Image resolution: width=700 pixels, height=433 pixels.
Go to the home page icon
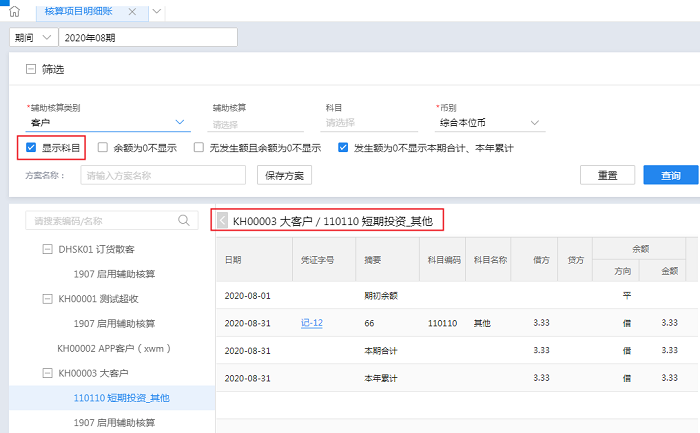coord(14,11)
